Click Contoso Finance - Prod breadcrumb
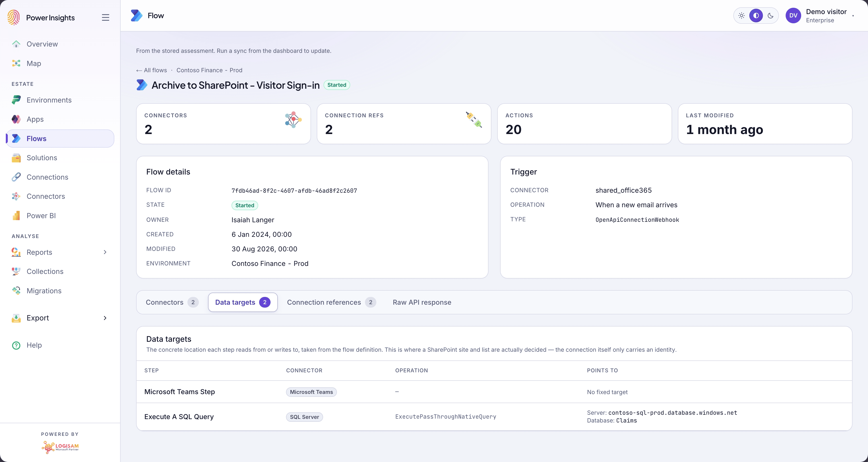 tap(209, 70)
